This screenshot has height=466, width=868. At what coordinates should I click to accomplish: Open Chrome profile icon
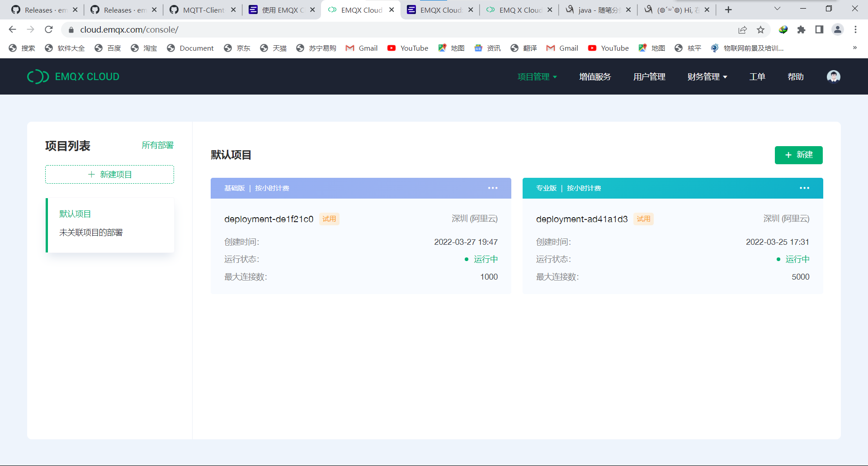tap(837, 29)
